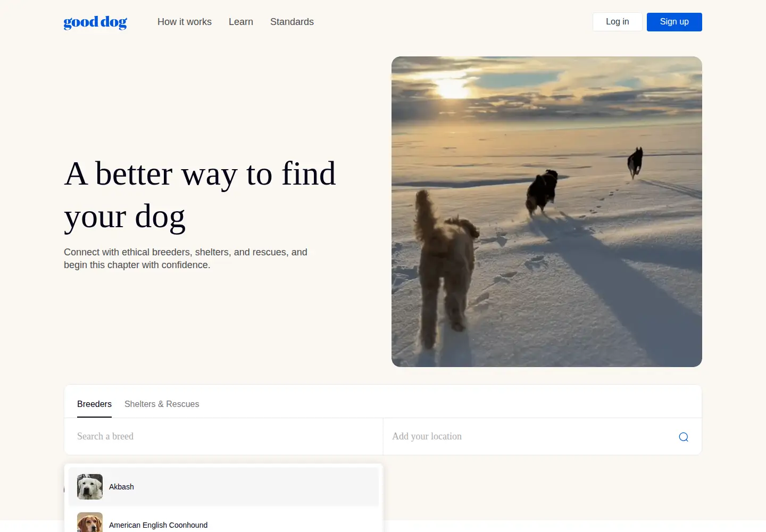Screen dimensions: 766x532
Task: Click the dogs running in snow photo
Action: (x=547, y=212)
